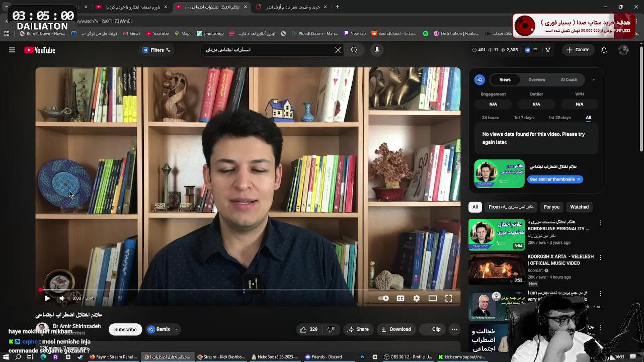Select the From دکتر امیر شیرین زاده chip

point(511,207)
